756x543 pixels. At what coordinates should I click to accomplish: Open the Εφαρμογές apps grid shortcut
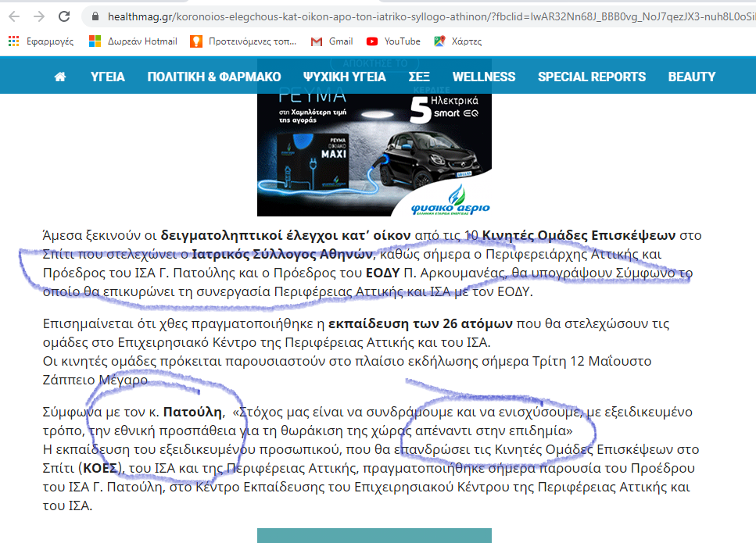pyautogui.click(x=41, y=41)
